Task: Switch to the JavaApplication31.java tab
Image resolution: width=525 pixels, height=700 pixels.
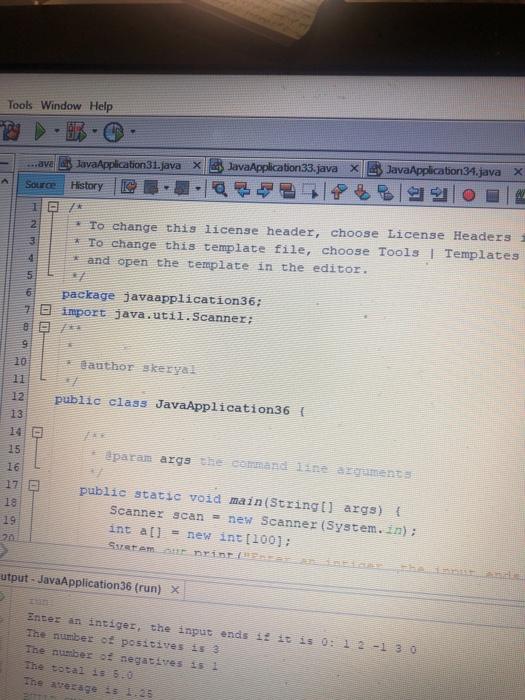Action: tap(128, 165)
